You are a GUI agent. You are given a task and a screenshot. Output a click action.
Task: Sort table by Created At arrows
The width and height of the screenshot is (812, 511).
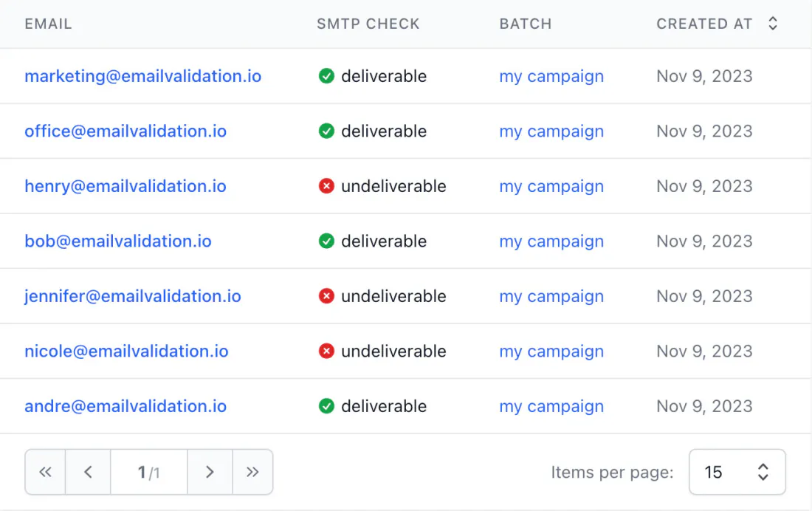(x=773, y=24)
